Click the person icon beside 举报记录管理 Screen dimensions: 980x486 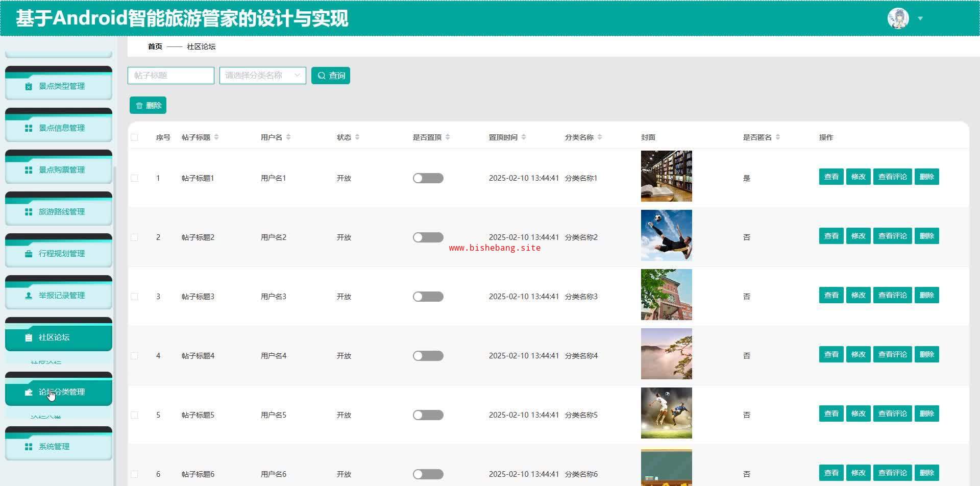click(x=29, y=296)
